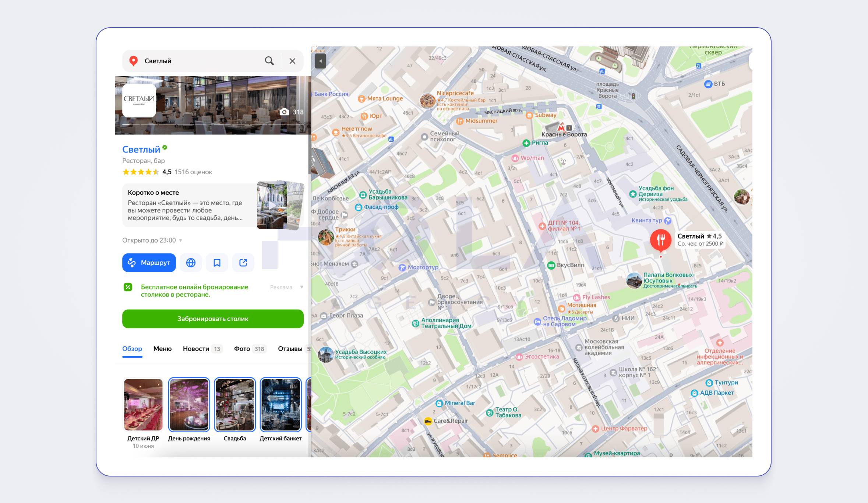Click the Маршрут route button

(149, 263)
